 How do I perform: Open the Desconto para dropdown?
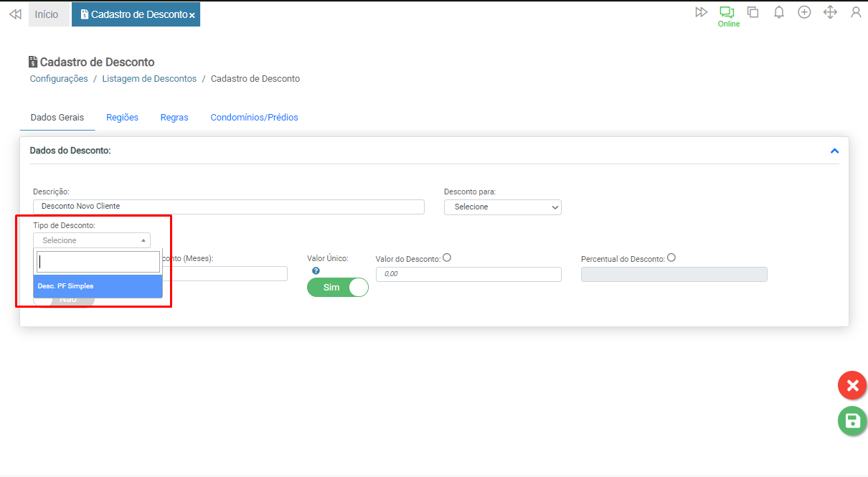(502, 207)
